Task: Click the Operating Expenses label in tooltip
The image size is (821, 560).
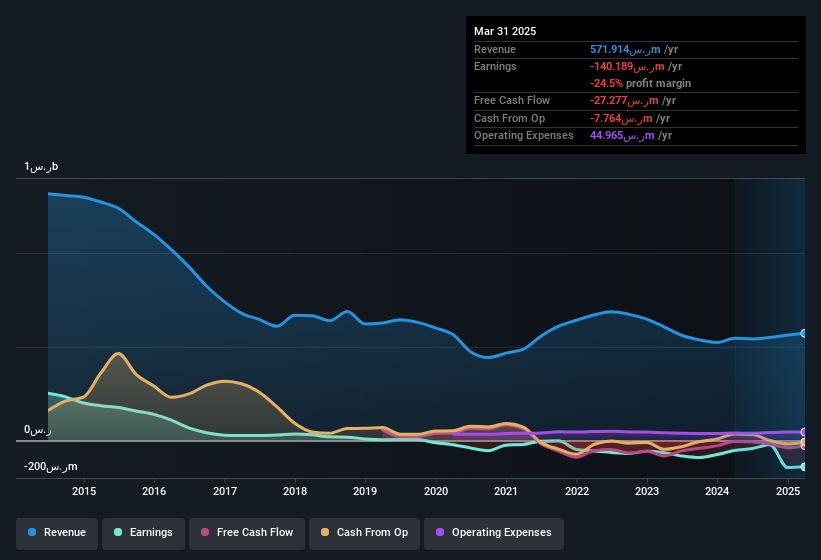Action: (524, 136)
